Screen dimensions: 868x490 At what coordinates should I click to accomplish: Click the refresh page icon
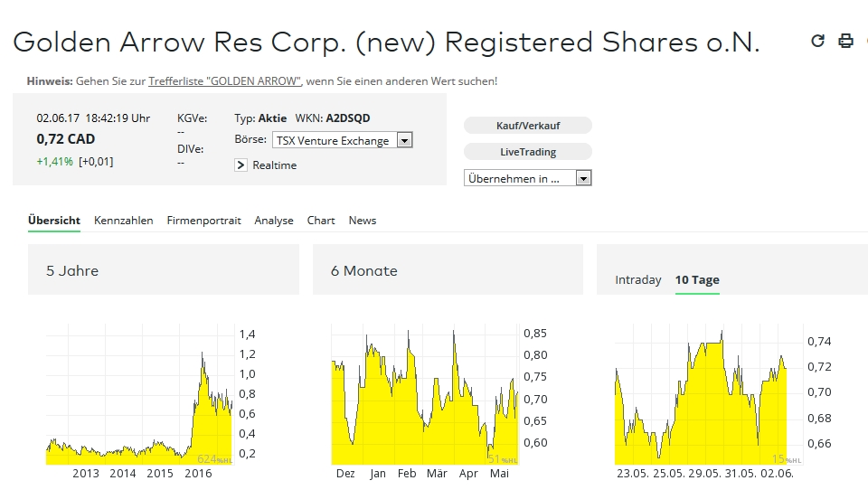[x=818, y=41]
